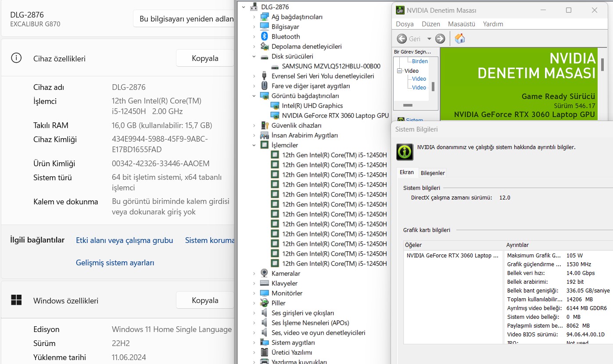Click the Sürüm value 22H2
The image size is (613, 364).
[x=121, y=343]
